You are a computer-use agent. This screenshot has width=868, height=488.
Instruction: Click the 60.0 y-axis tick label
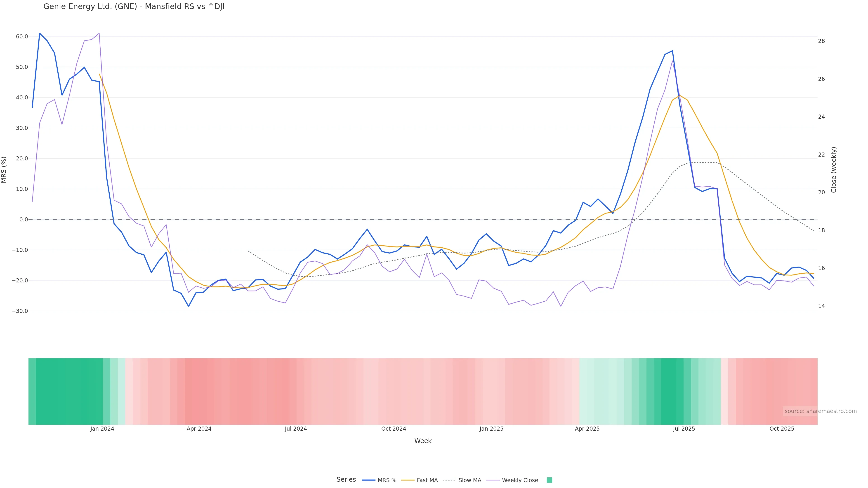click(x=22, y=36)
